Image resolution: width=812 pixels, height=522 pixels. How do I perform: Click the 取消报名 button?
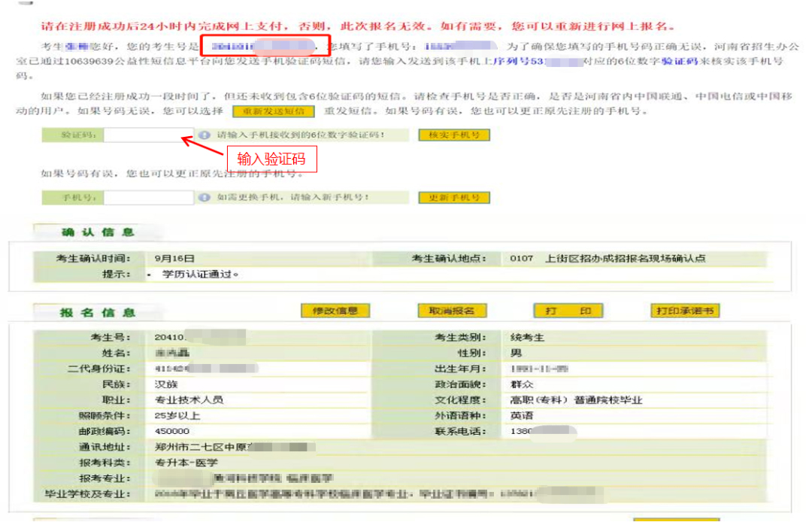(x=452, y=311)
